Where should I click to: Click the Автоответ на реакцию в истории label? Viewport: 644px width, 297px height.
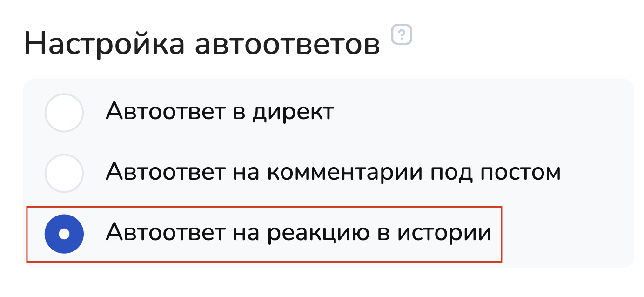298,233
